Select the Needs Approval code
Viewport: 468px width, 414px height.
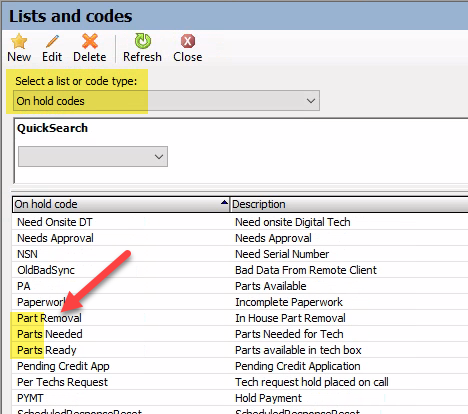click(55, 238)
